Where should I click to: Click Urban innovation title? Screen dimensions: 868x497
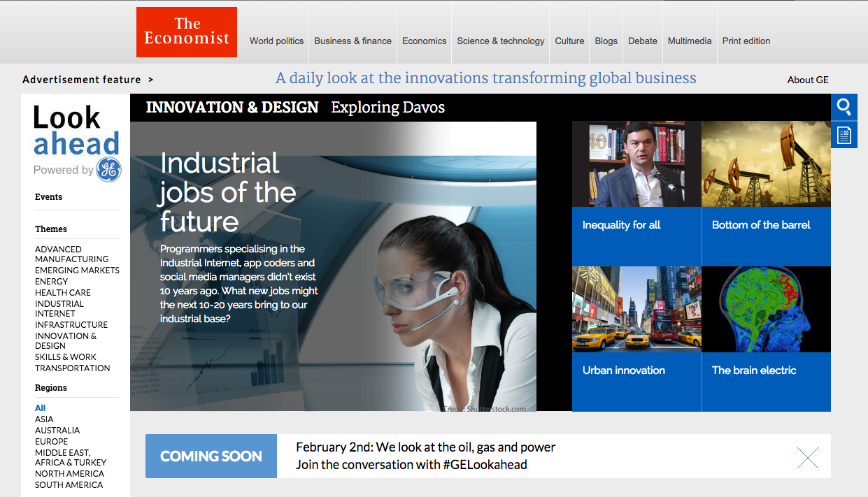624,370
